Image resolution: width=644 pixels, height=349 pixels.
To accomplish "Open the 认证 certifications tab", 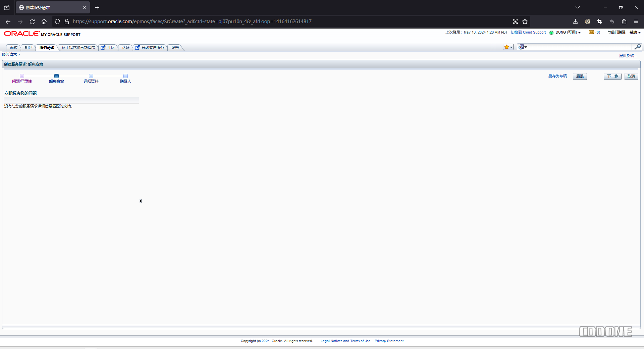I will tap(126, 48).
